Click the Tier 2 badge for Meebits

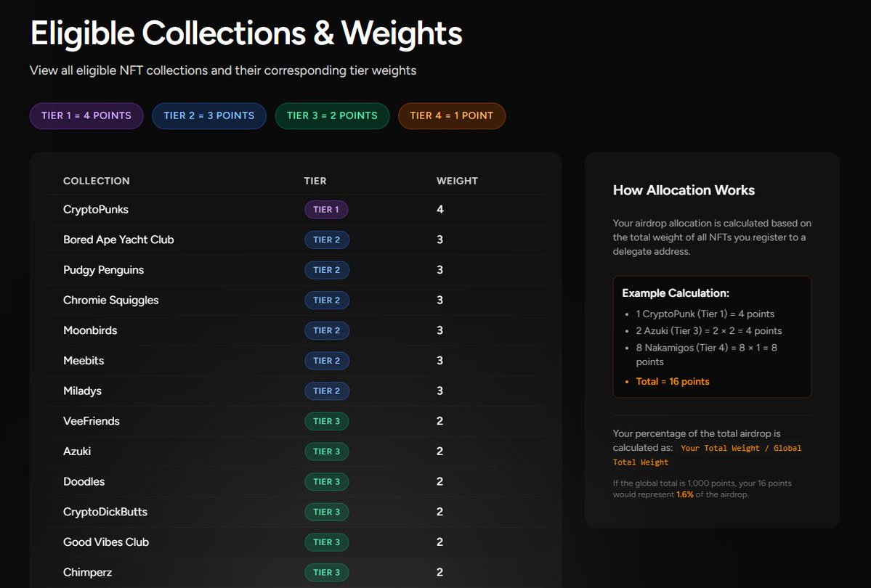tap(327, 360)
